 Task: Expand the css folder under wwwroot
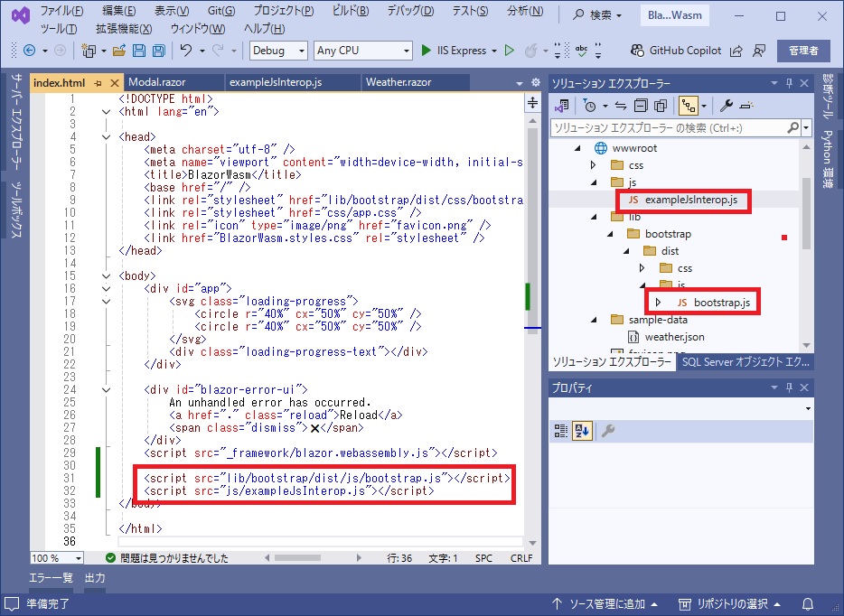tap(593, 165)
